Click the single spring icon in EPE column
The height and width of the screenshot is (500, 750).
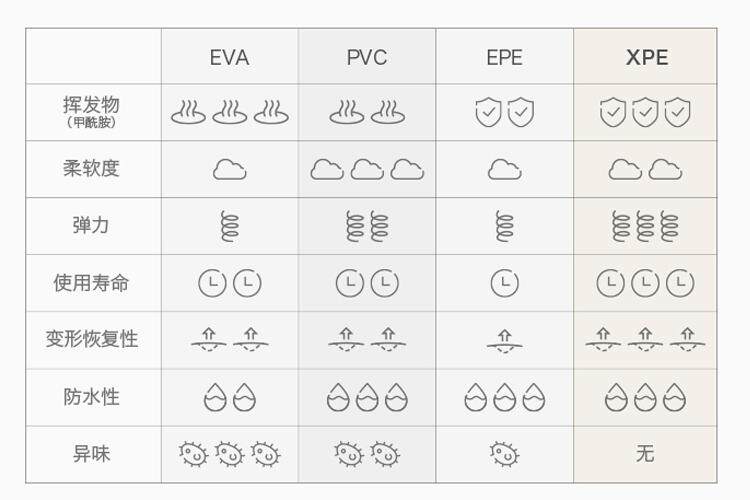(x=504, y=226)
